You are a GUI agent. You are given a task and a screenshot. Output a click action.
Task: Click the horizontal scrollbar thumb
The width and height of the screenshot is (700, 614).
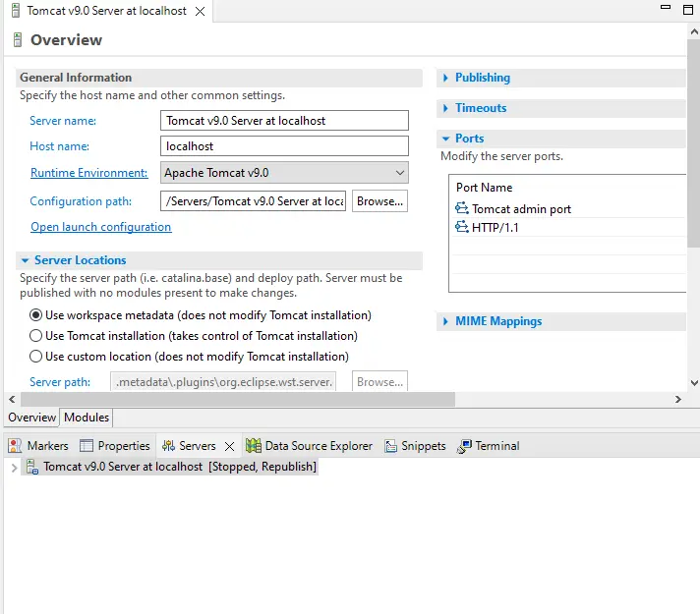tap(238, 399)
